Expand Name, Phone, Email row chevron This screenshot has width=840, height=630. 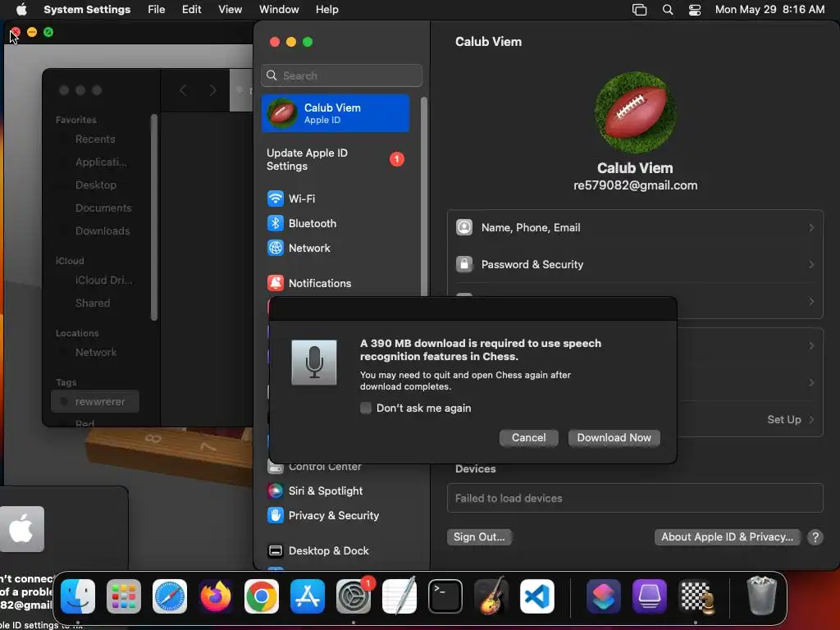point(811,228)
